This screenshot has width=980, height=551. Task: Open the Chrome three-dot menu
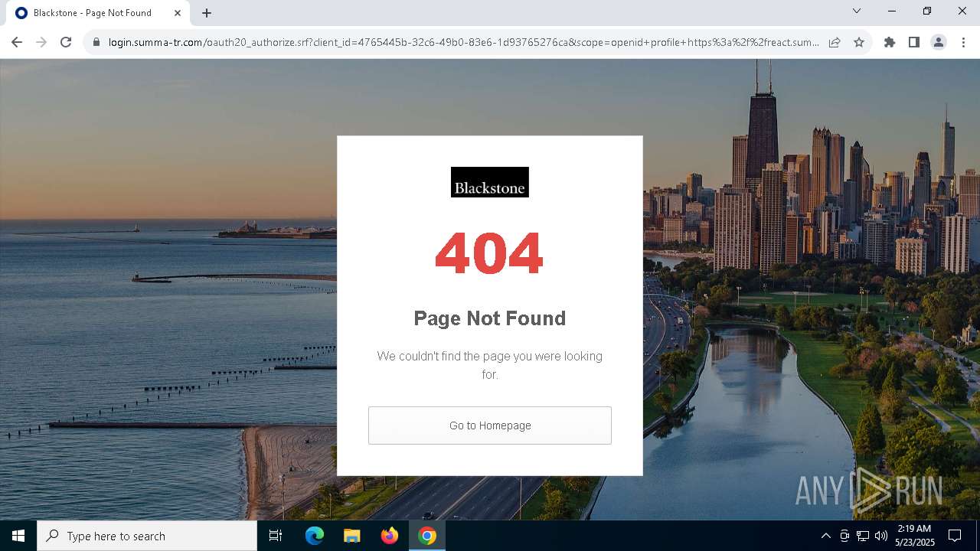(x=962, y=43)
